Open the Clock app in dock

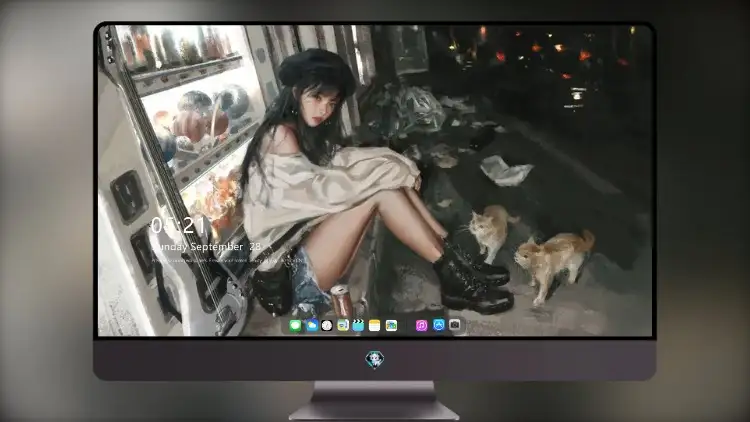327,325
